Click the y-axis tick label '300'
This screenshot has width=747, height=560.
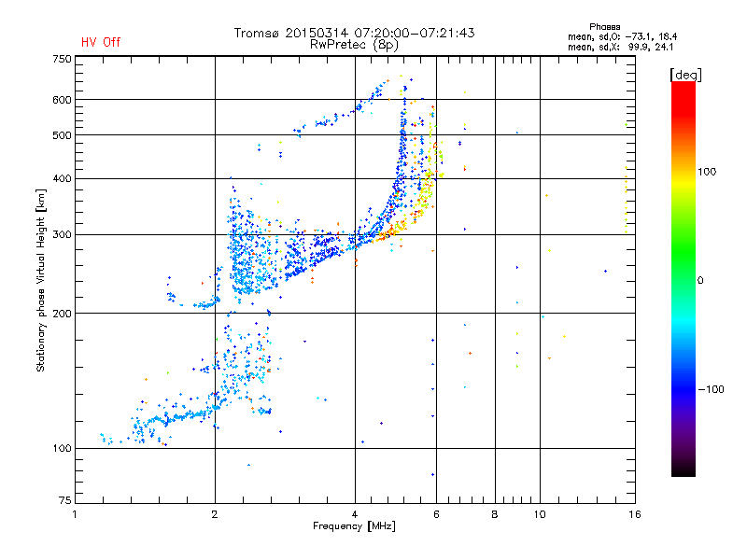(62, 235)
